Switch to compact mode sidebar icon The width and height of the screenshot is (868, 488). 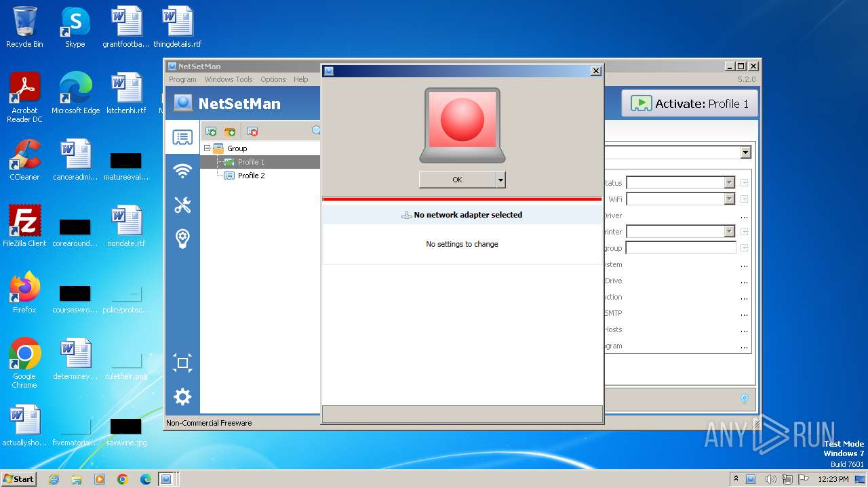[x=182, y=363]
